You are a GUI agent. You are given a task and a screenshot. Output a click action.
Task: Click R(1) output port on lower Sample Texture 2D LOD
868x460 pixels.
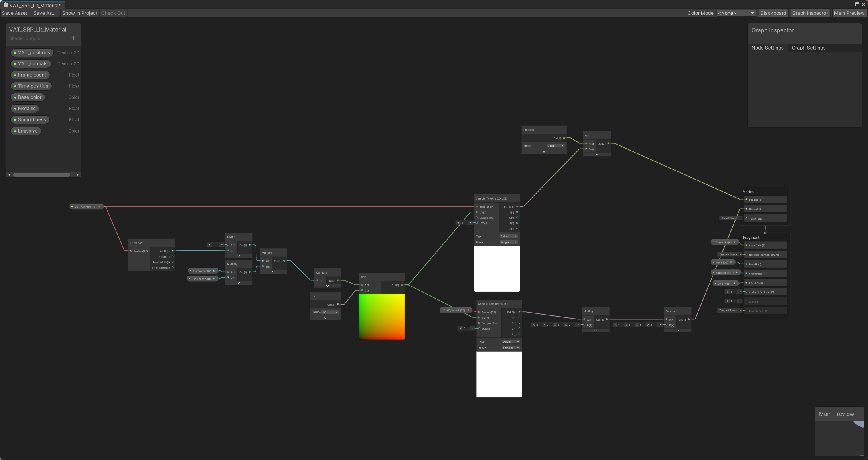click(519, 317)
